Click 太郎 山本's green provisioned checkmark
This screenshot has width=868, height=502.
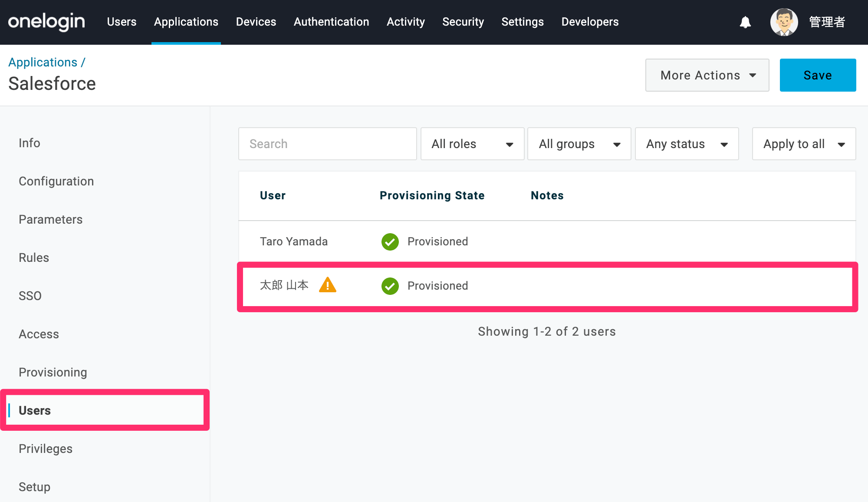390,286
